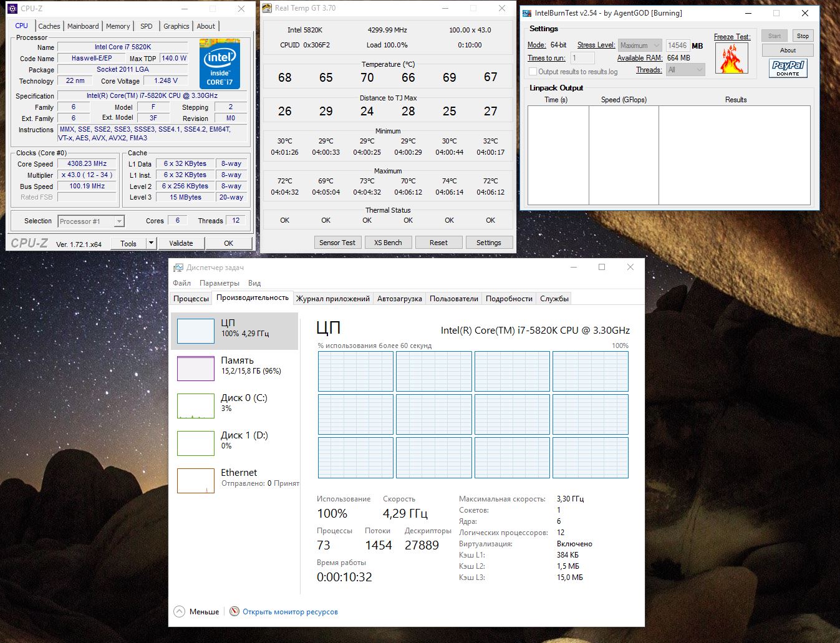Click the Sensor Test button in Real Temp

337,243
